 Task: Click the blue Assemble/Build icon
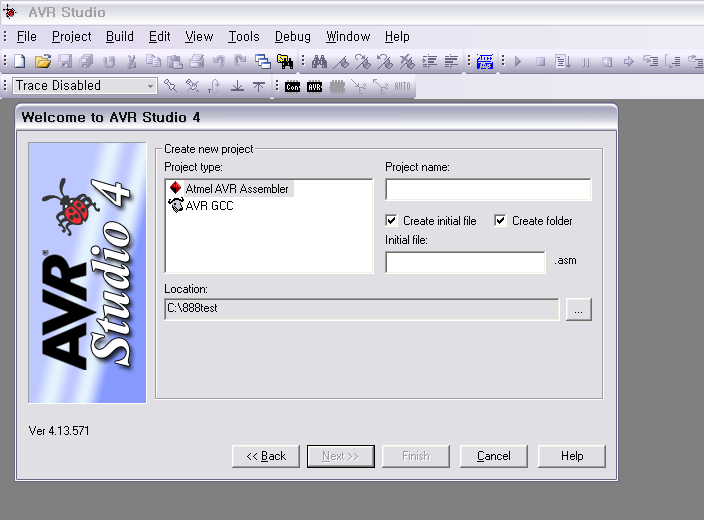485,62
